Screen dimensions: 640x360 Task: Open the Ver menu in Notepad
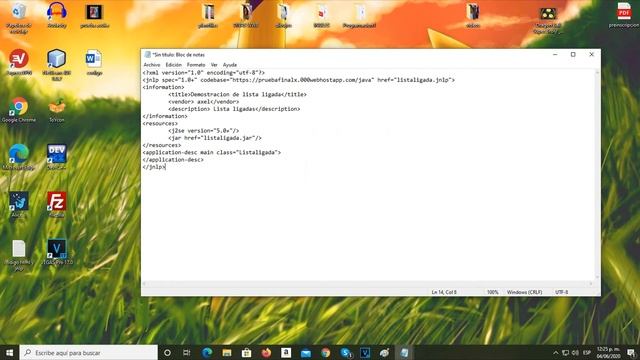tap(214, 65)
